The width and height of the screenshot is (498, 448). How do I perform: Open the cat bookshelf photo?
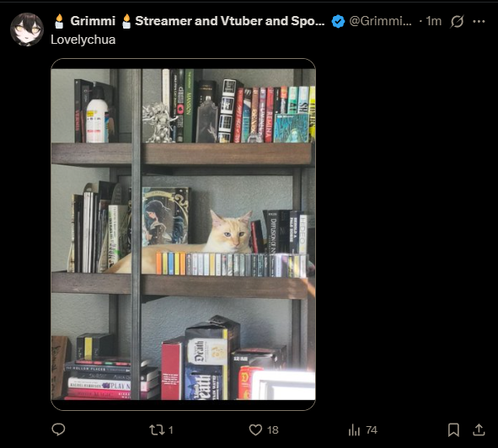coord(183,234)
